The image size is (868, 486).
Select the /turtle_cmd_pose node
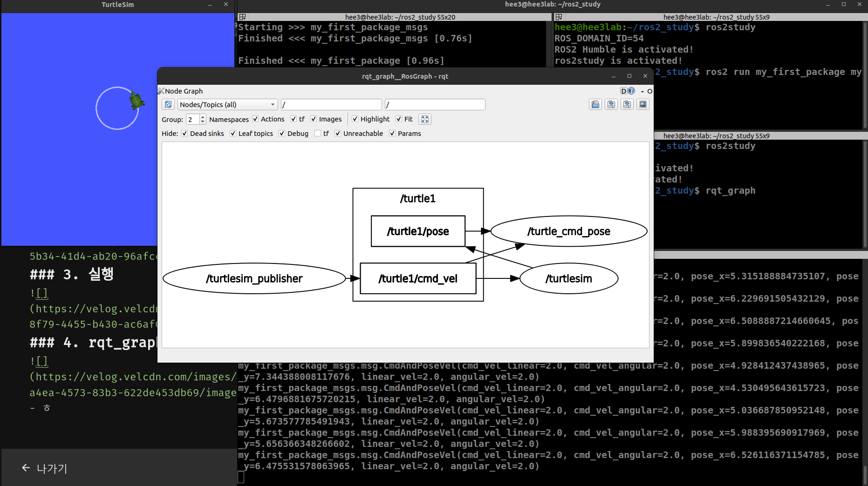[x=569, y=231]
